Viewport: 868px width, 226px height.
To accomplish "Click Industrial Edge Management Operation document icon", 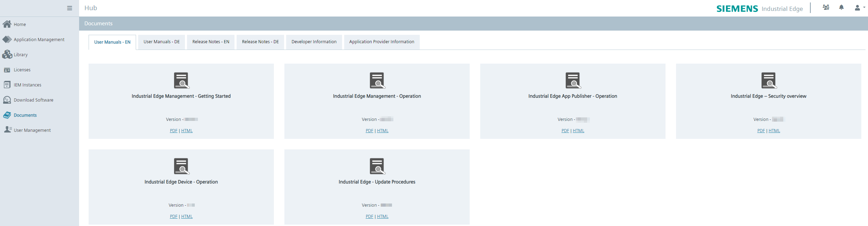I will click(378, 80).
